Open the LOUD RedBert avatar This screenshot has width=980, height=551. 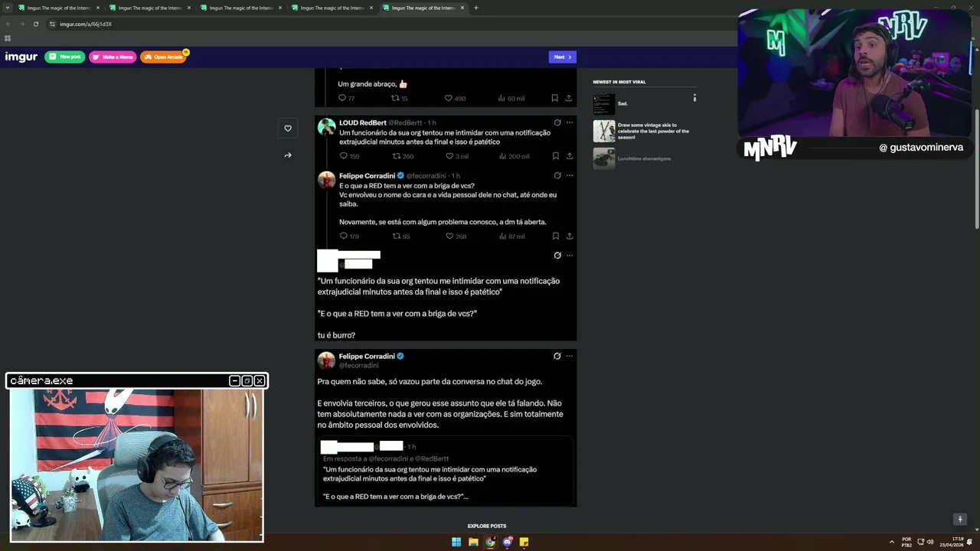tap(327, 127)
